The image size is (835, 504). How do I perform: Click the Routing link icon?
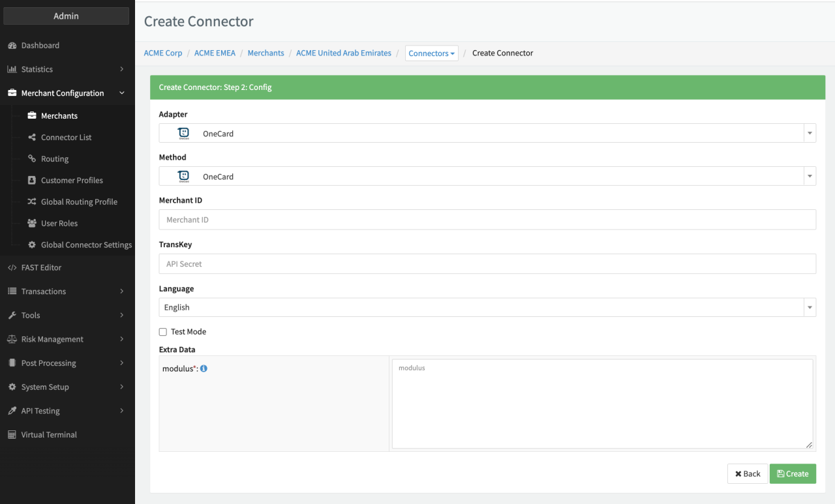point(32,158)
